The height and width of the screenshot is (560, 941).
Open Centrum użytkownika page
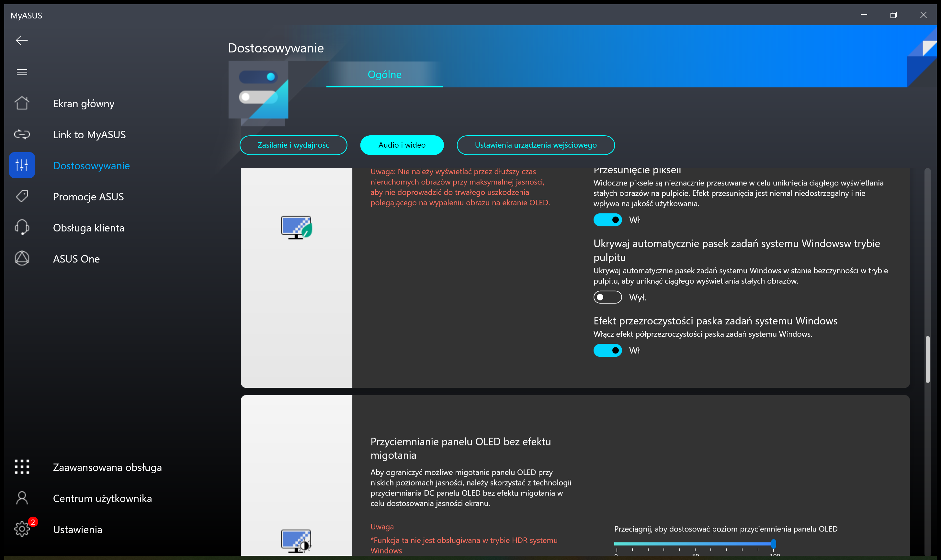point(102,498)
